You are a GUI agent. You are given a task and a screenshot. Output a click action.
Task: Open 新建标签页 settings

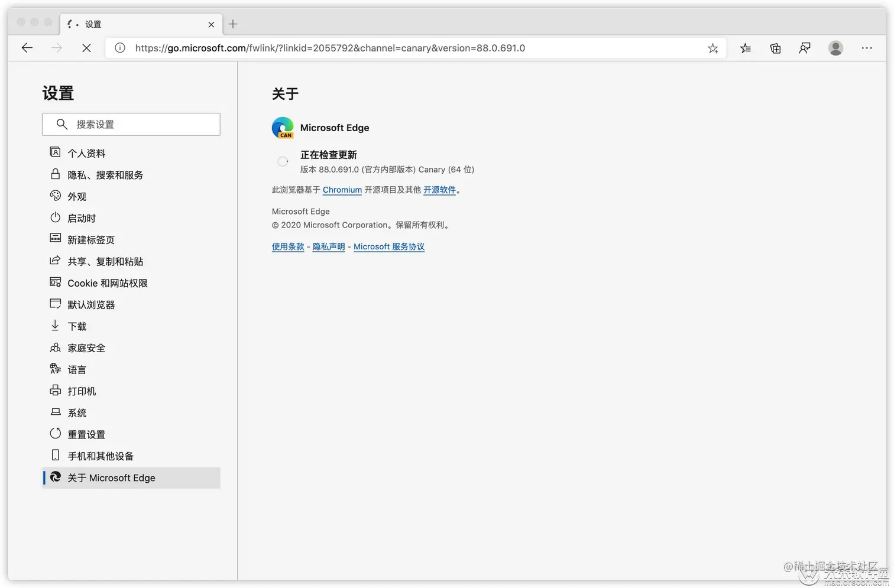(x=131, y=239)
